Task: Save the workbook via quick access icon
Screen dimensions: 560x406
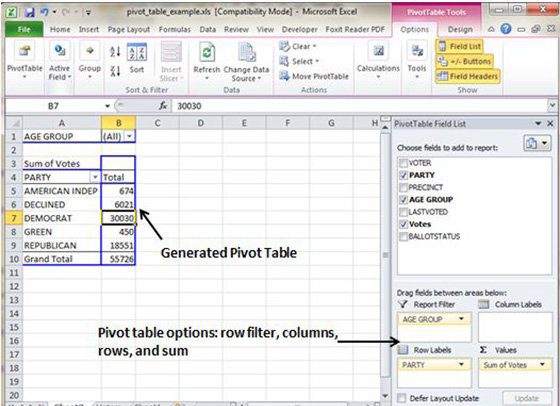Action: [29, 12]
